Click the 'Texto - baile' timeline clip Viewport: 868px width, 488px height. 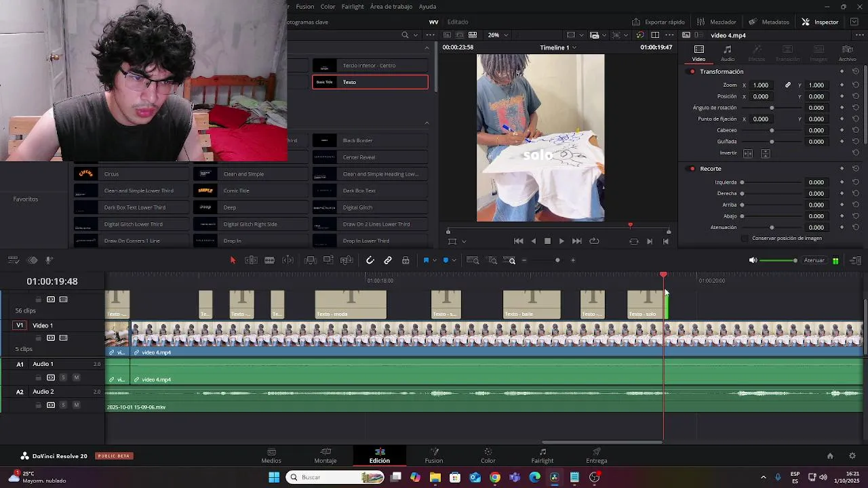pos(532,305)
